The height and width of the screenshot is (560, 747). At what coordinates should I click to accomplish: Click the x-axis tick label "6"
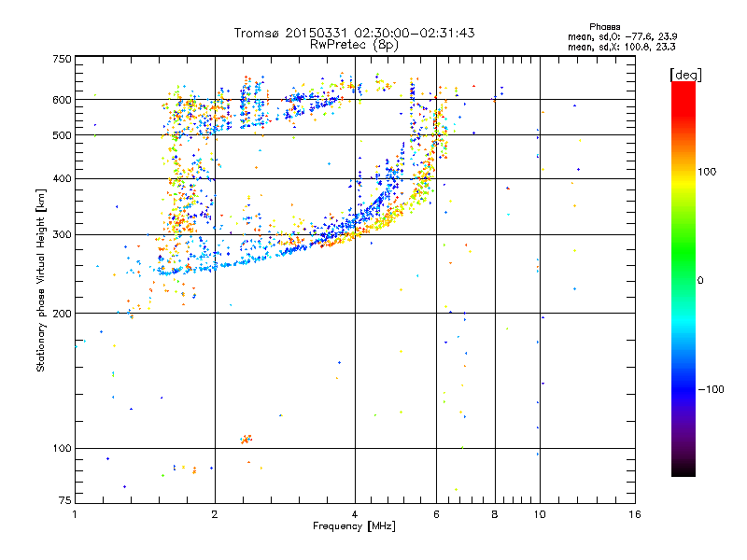click(436, 514)
